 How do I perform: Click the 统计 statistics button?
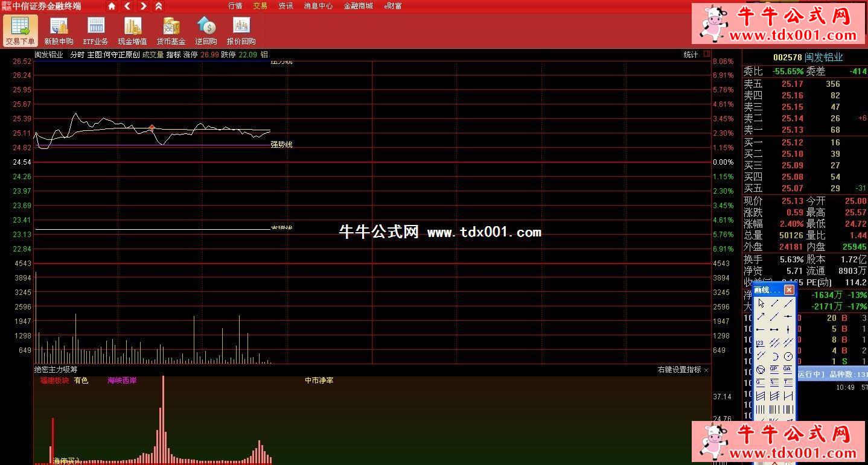click(691, 55)
